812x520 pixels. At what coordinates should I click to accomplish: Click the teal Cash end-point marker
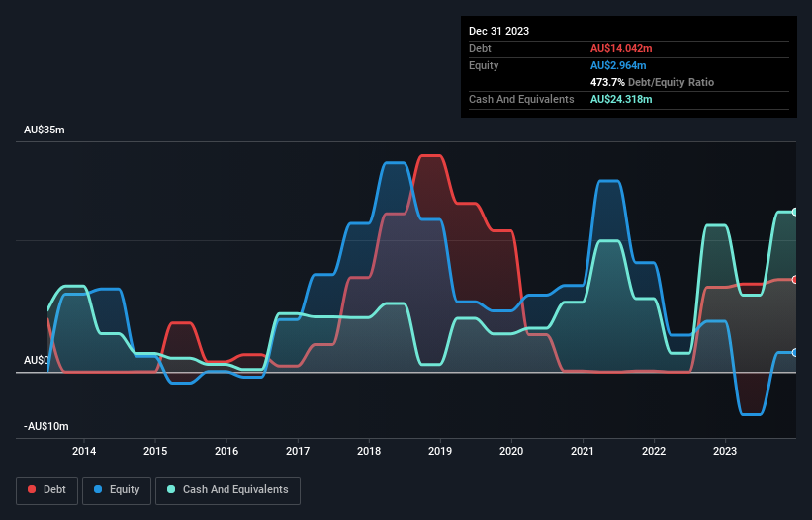pyautogui.click(x=795, y=212)
